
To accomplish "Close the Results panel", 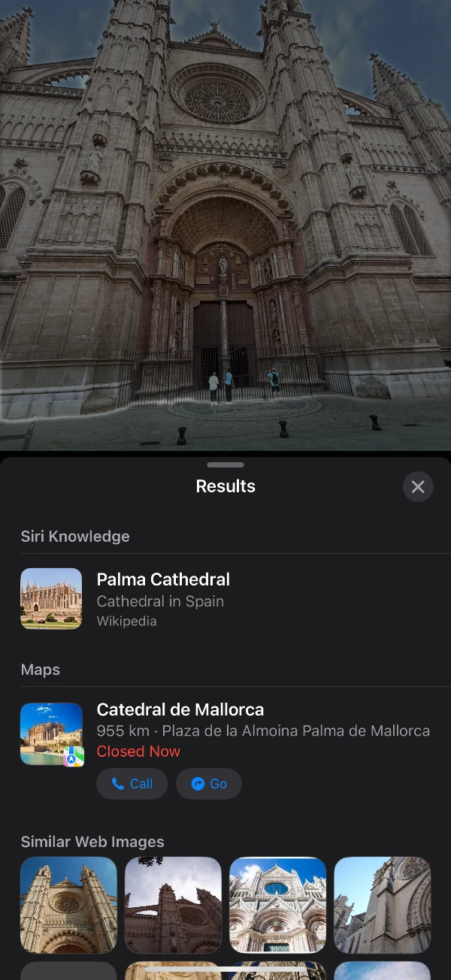I will click(x=418, y=487).
